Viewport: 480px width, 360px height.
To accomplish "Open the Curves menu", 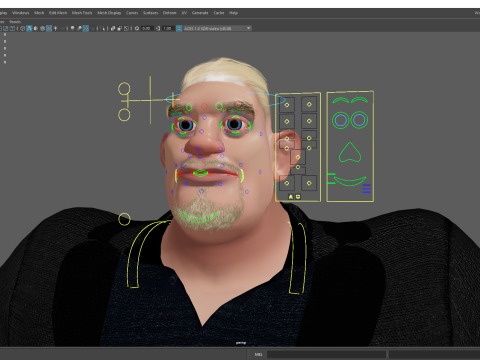I will click(132, 13).
